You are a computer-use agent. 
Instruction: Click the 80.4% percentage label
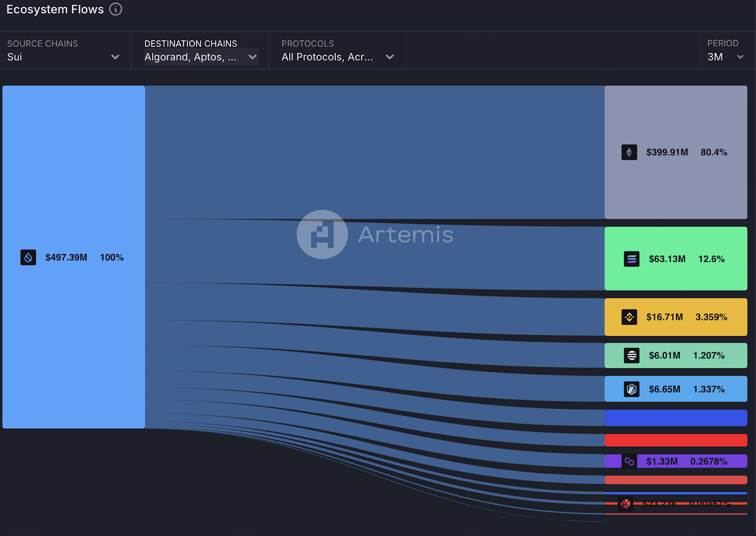tap(714, 152)
